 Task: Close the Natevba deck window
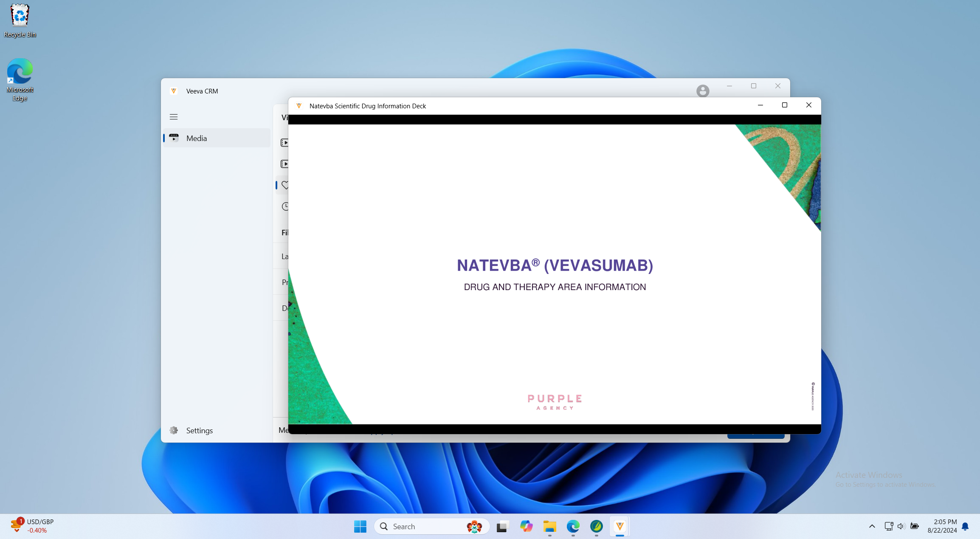click(x=808, y=105)
